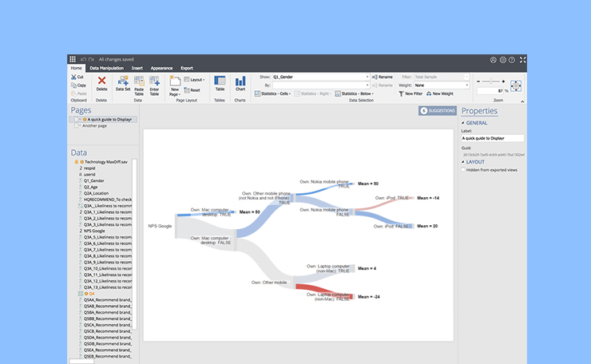
Task: Click the Delete icon in the ribbon
Action: [101, 81]
